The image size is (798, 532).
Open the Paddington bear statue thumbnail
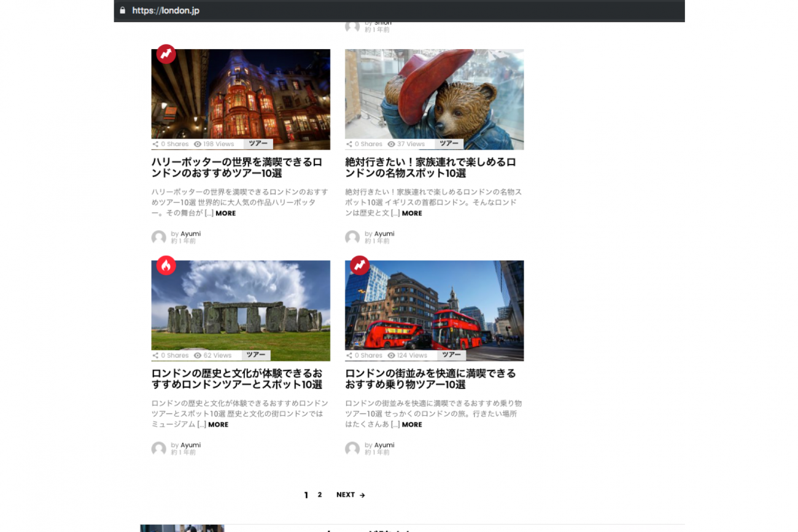click(x=434, y=95)
